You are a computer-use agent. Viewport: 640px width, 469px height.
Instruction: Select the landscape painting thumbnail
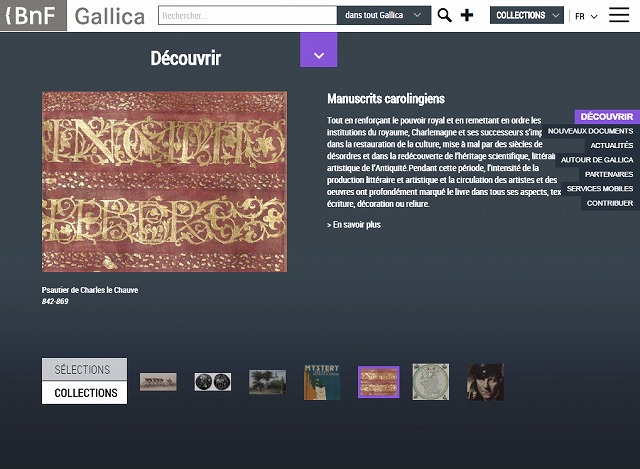[x=267, y=382]
